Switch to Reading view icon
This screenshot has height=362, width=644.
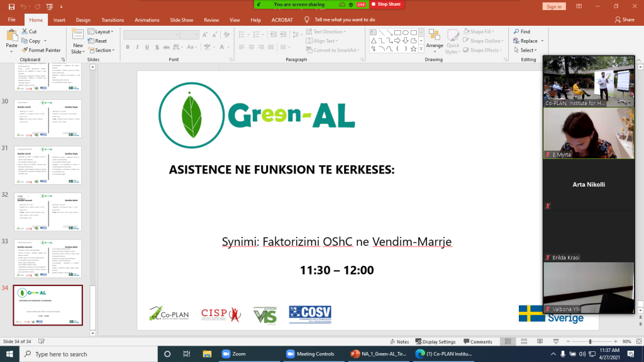[x=540, y=341]
